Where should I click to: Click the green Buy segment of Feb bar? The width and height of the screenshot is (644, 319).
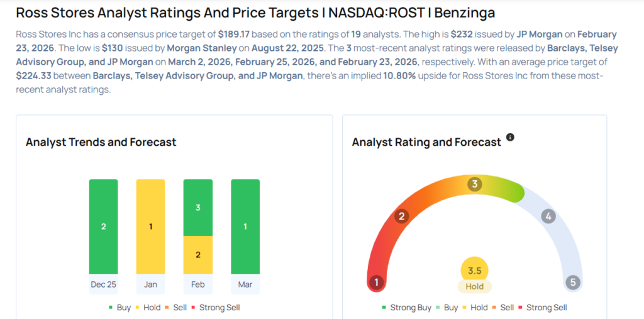click(198, 207)
